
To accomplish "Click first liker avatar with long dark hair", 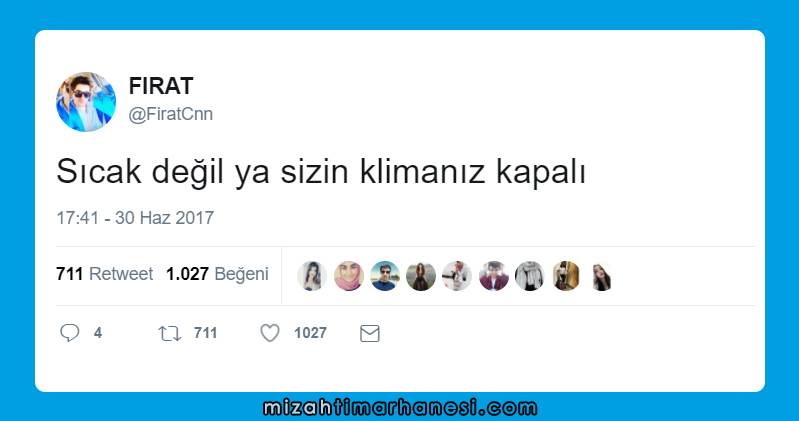I will click(312, 276).
